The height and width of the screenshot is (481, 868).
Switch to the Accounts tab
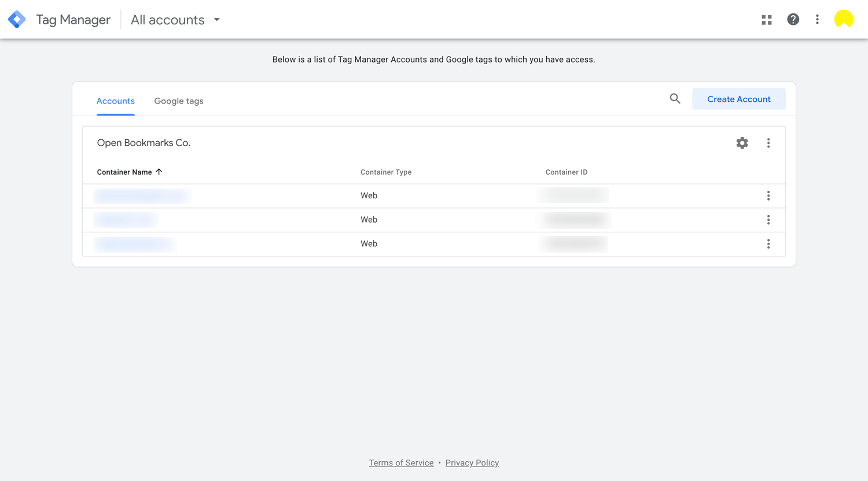(x=116, y=101)
